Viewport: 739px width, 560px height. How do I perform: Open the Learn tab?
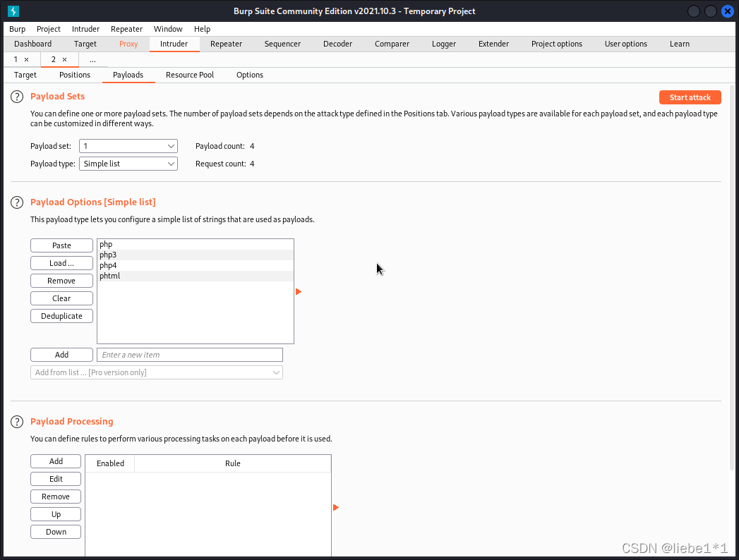[680, 44]
